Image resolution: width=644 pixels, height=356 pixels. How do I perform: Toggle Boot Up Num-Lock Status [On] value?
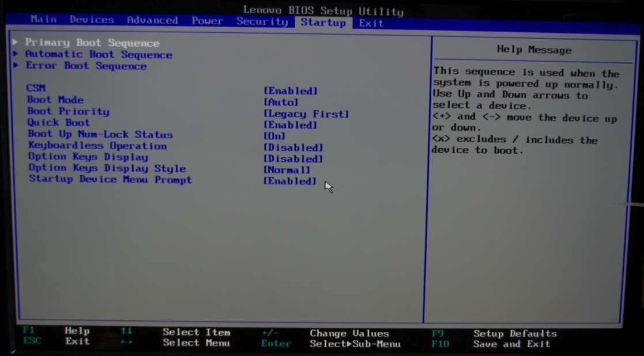274,136
